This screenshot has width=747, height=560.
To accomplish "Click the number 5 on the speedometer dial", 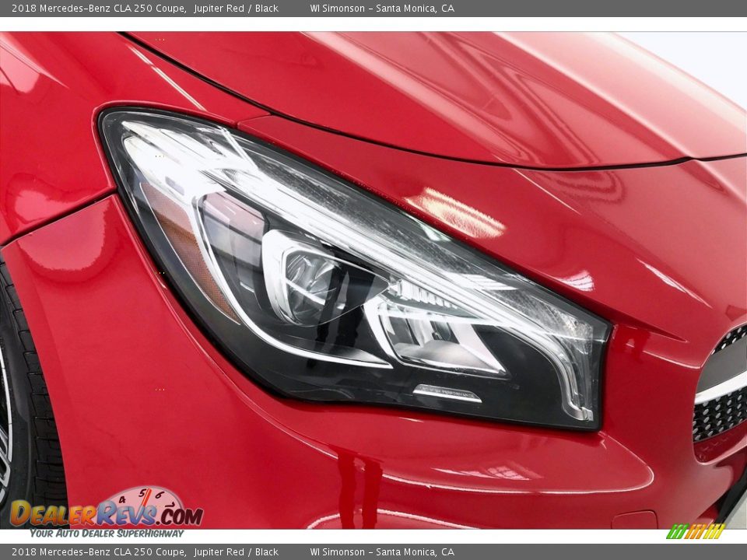I will pyautogui.click(x=142, y=493).
